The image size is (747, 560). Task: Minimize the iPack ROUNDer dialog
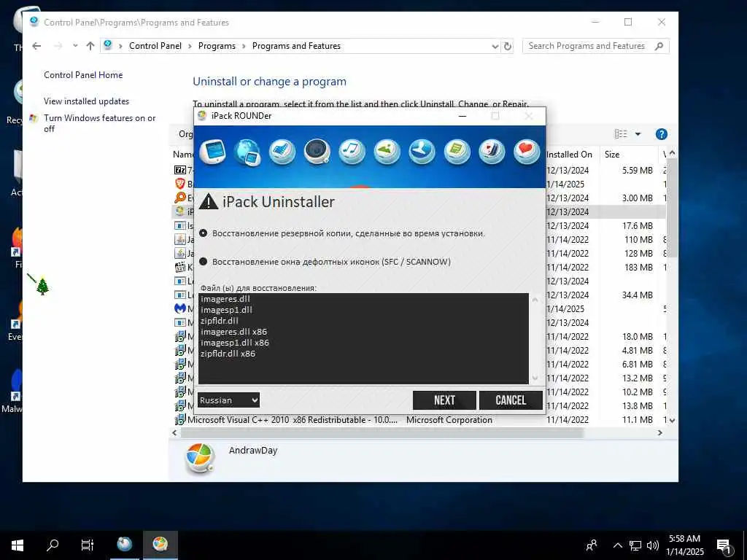point(462,116)
